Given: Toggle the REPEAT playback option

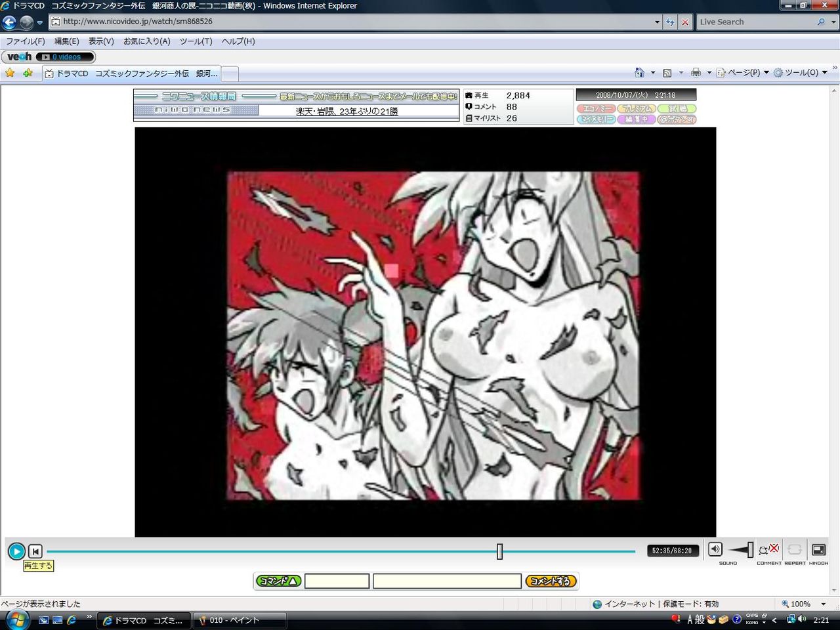Looking at the screenshot, I should pyautogui.click(x=795, y=549).
